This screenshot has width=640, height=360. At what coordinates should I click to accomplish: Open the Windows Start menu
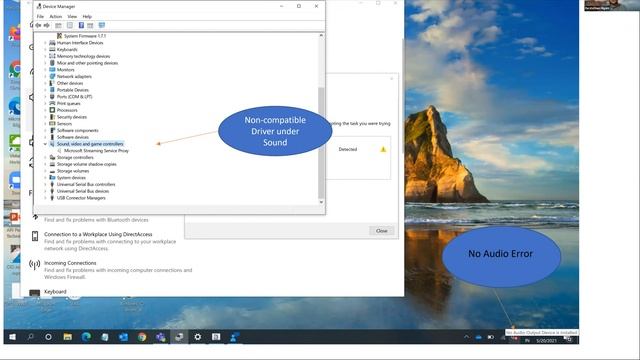(13, 337)
